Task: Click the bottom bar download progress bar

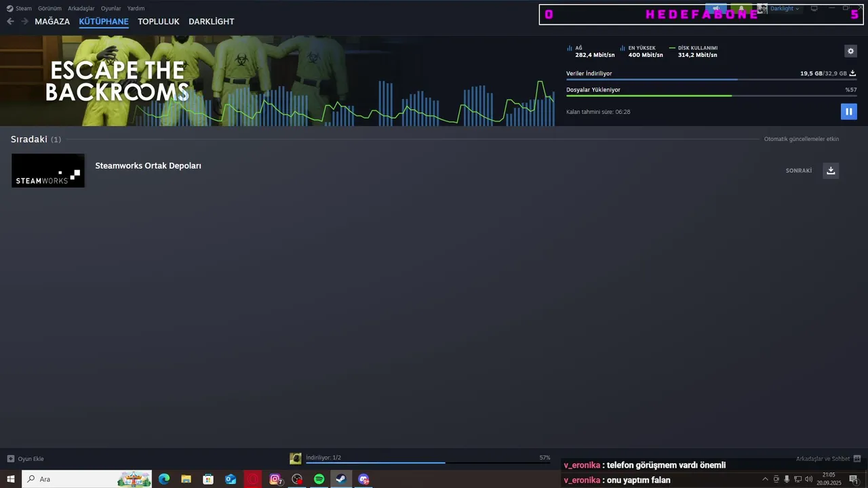Action: [428, 463]
